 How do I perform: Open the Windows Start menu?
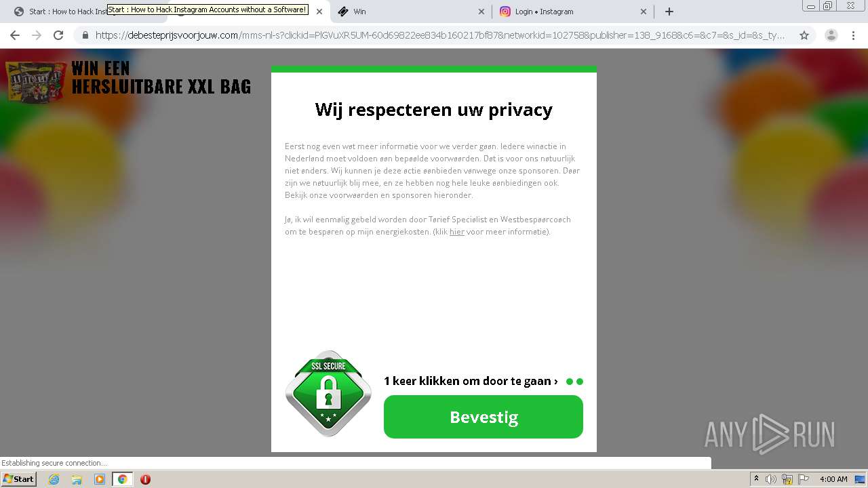pos(19,479)
